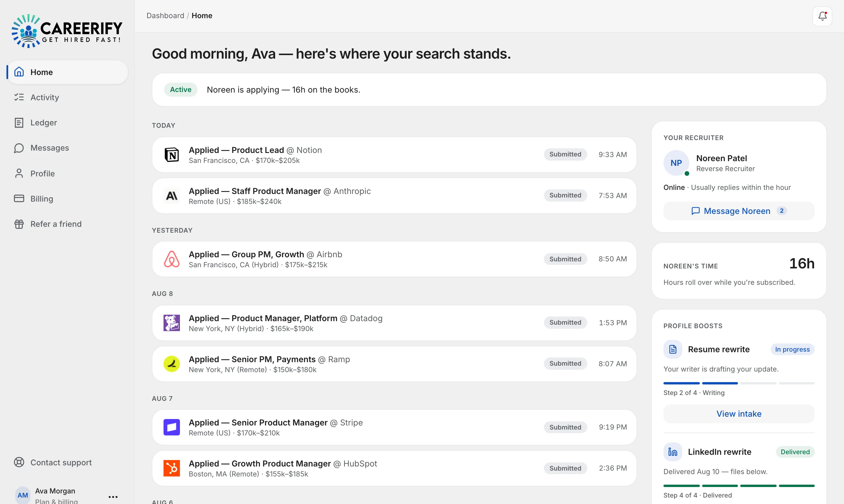844x504 pixels.
Task: Click the Refer a friend gift icon
Action: [19, 224]
